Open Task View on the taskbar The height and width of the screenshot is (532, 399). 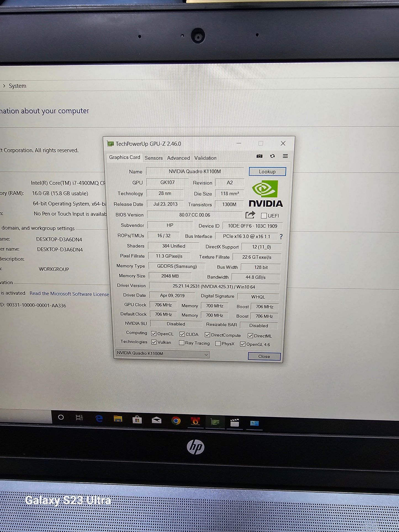pos(79,418)
